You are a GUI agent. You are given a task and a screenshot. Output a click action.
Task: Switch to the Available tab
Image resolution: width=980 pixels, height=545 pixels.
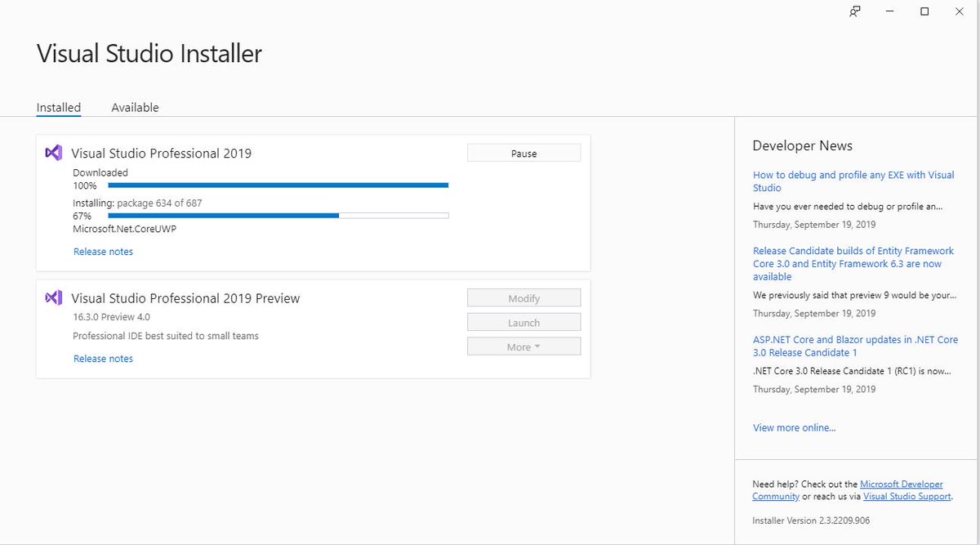pos(135,108)
